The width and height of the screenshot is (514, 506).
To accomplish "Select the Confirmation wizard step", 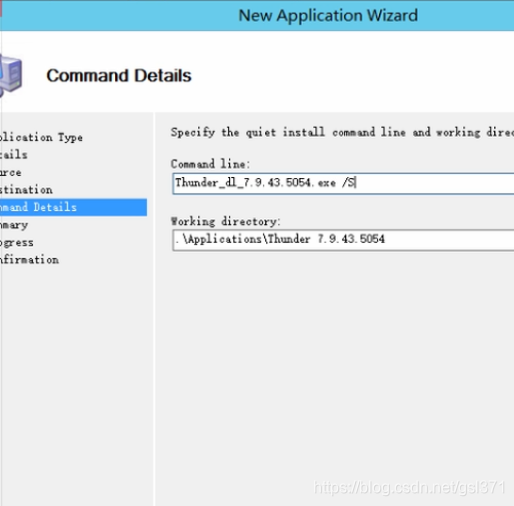I will pos(29,259).
